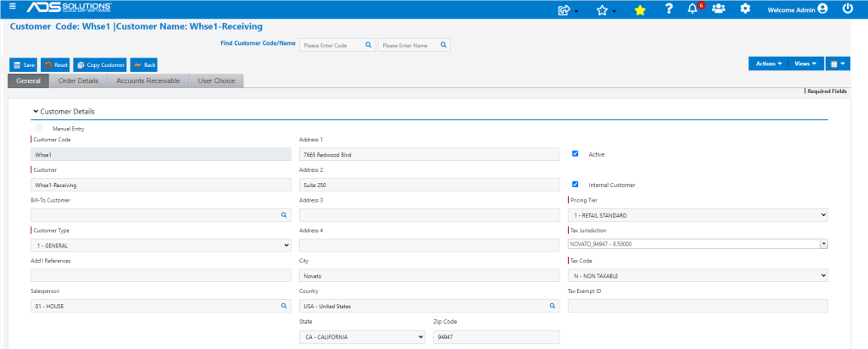Open the State dropdown showing California

[362, 337]
